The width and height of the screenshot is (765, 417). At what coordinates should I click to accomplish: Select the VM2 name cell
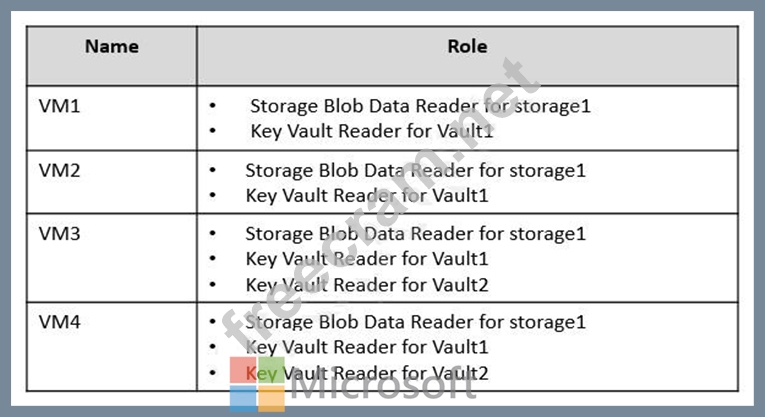coord(112,182)
